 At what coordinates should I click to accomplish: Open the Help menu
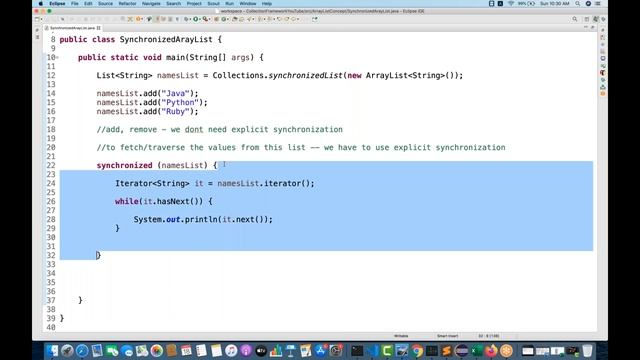click(267, 4)
